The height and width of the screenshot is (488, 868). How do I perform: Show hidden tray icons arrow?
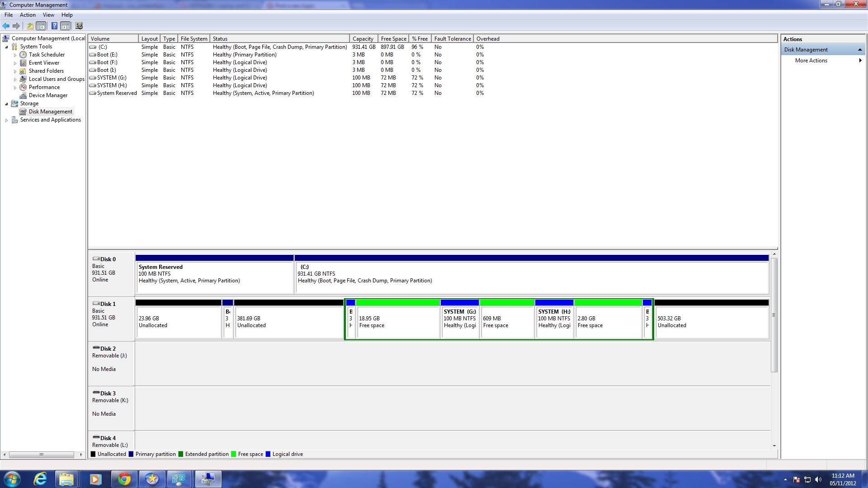pyautogui.click(x=785, y=479)
